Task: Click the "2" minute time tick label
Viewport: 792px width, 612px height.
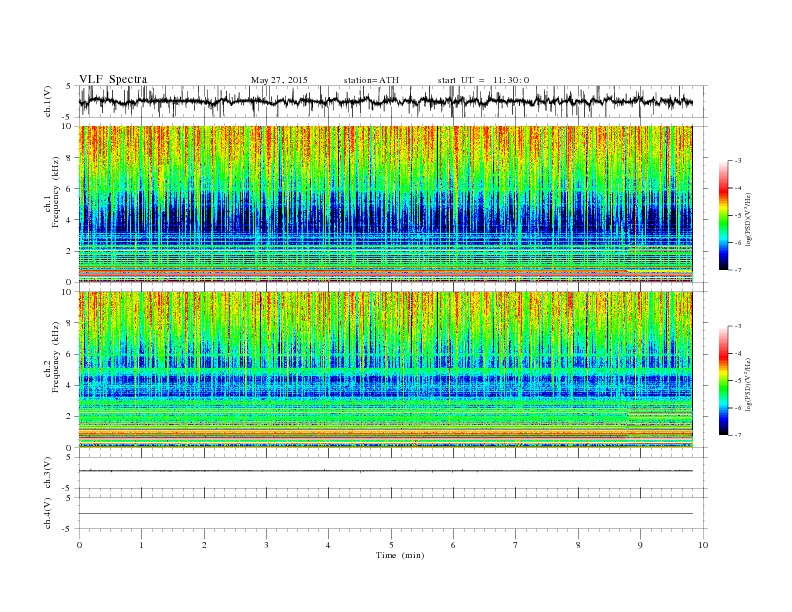Action: (x=204, y=545)
